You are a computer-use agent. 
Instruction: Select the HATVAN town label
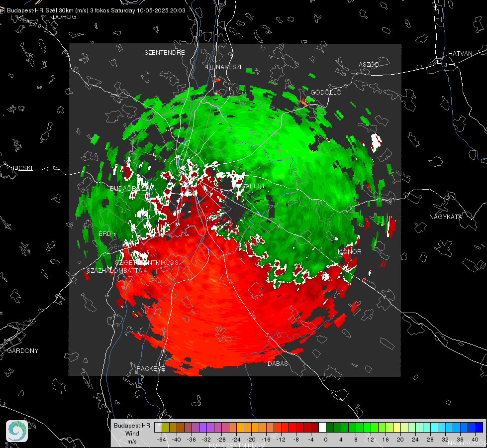coord(460,53)
